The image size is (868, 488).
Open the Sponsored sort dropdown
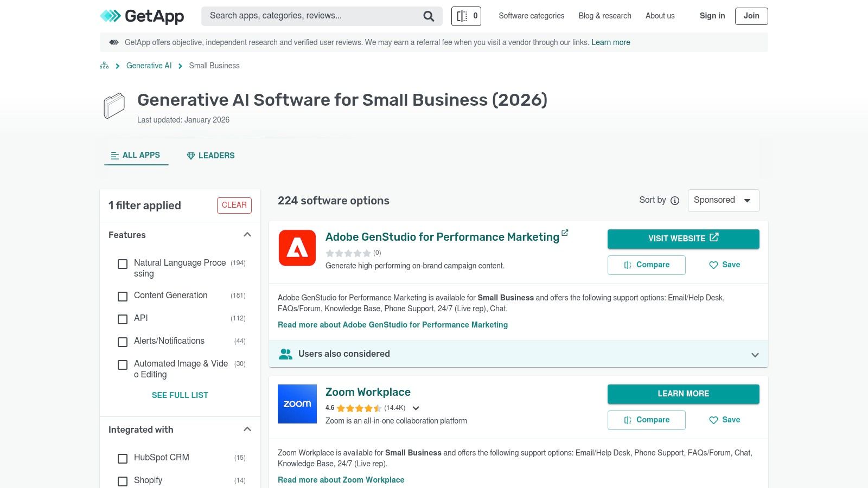point(723,201)
